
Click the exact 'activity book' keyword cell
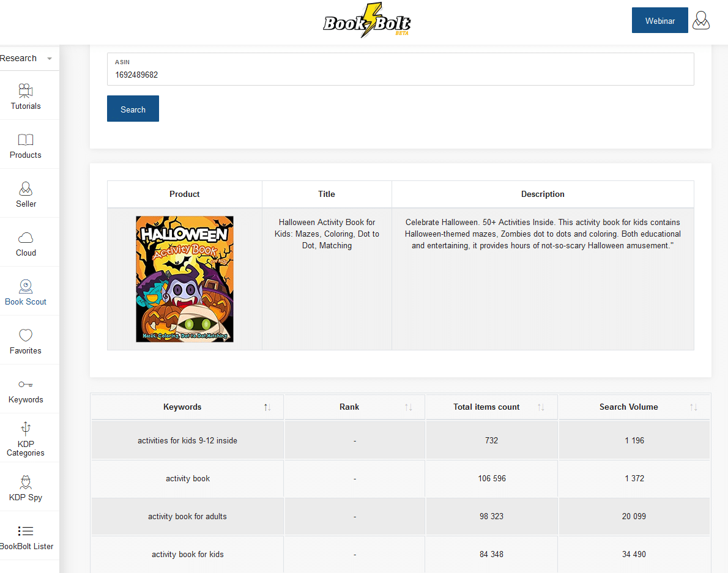188,478
